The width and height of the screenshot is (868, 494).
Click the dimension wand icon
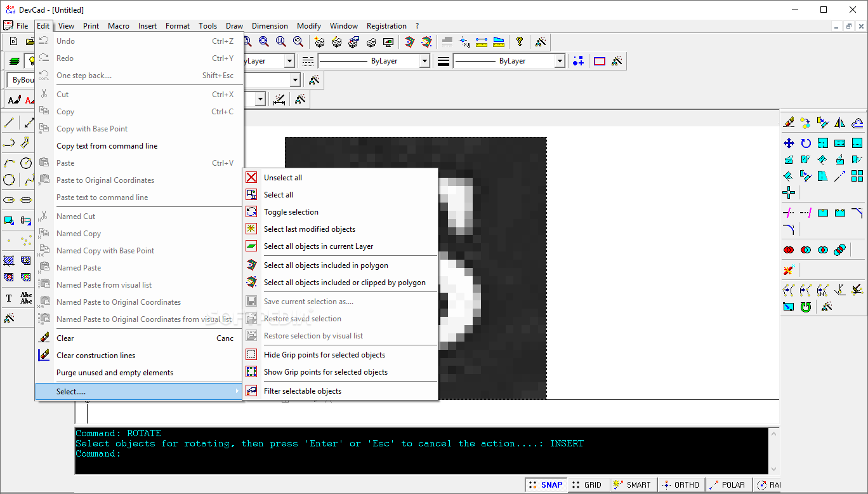point(279,99)
